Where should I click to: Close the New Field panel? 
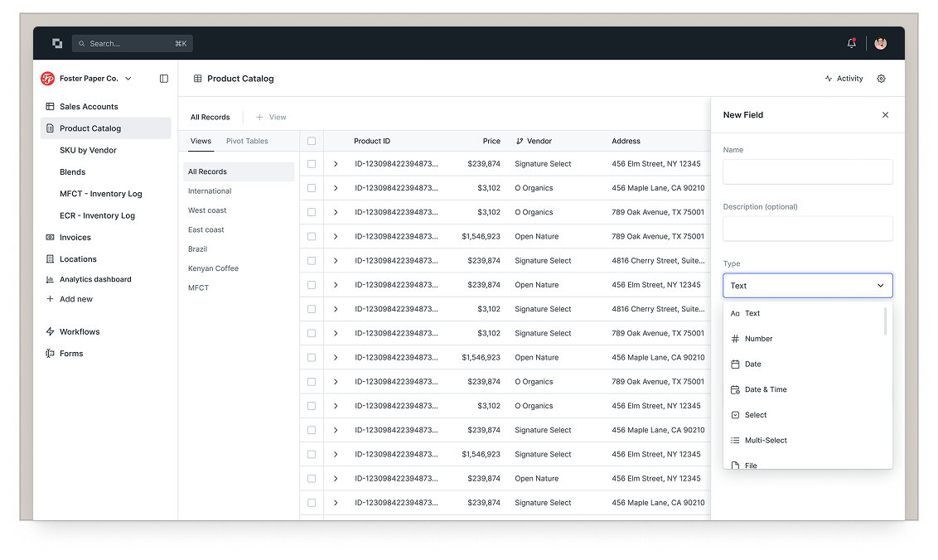(x=885, y=115)
